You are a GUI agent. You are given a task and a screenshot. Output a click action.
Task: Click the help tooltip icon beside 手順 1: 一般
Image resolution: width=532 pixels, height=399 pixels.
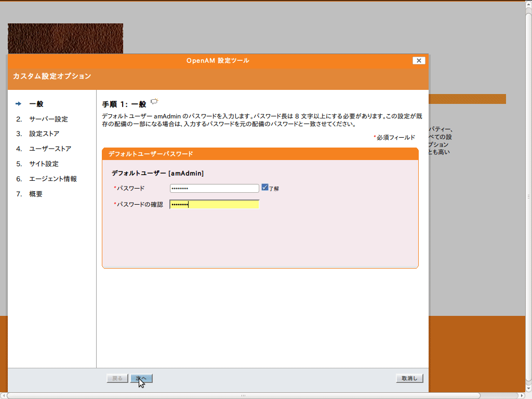click(x=154, y=101)
